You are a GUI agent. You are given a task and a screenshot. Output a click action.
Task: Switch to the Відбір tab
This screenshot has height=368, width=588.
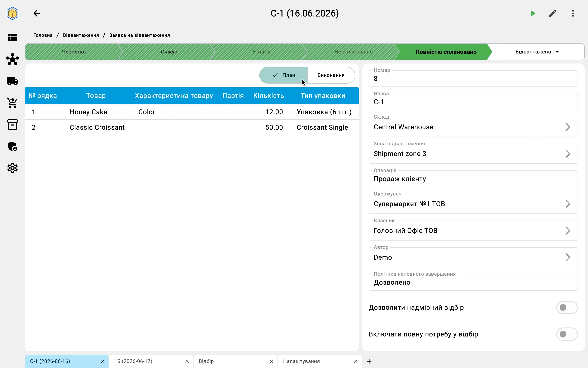tap(235, 362)
